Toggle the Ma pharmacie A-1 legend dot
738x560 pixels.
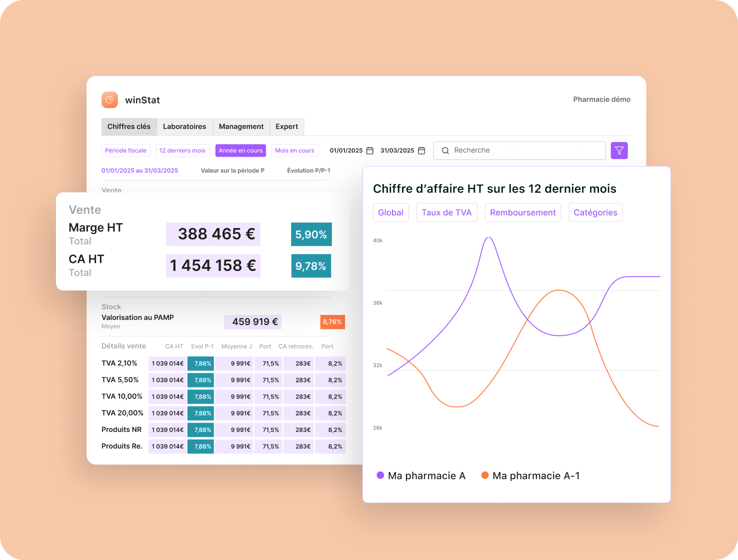tap(484, 475)
